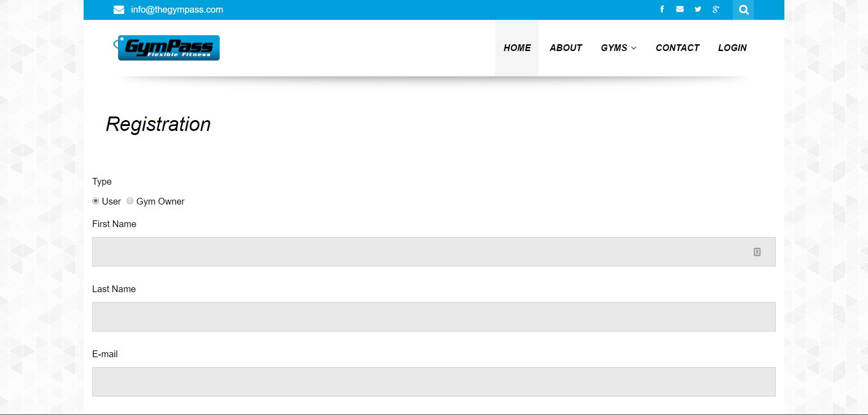Click the GymPass Flexible Fitness logo
This screenshot has height=415, width=868.
[166, 48]
